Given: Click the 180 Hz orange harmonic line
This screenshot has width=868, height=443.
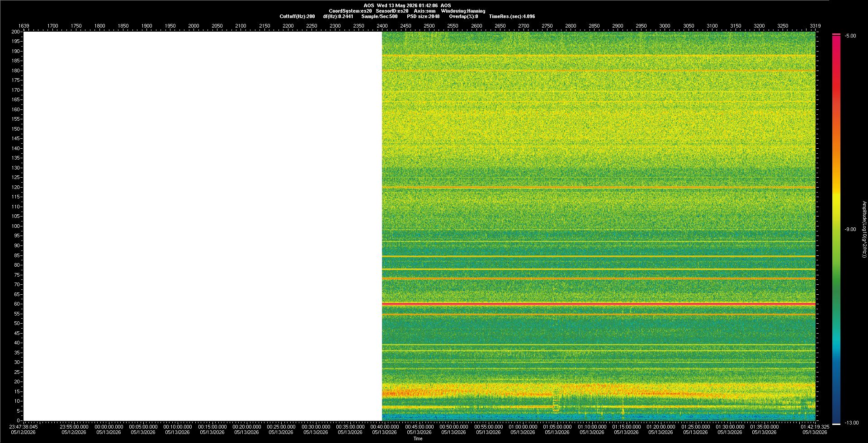Looking at the screenshot, I should point(599,71).
